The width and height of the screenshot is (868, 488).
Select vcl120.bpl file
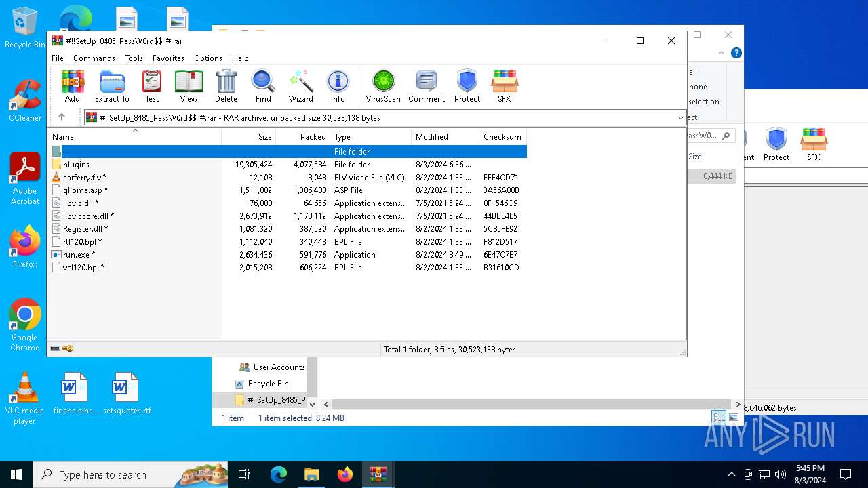[x=288, y=268]
